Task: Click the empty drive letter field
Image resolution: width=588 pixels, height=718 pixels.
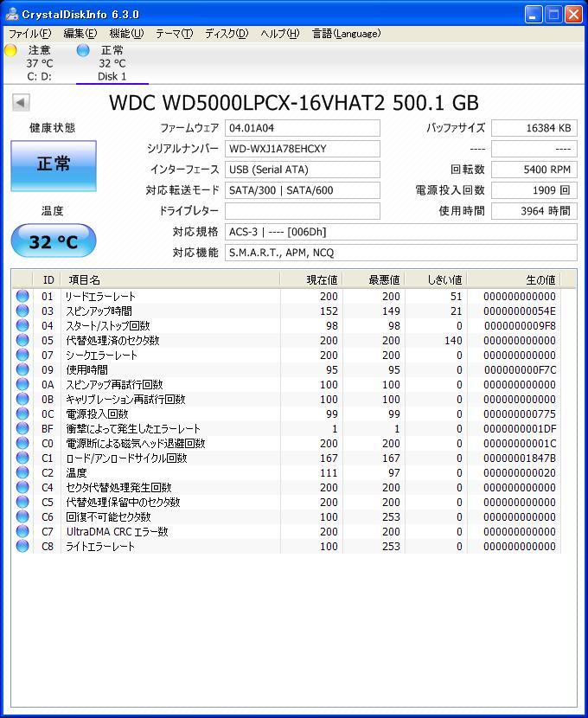Action: (x=303, y=211)
